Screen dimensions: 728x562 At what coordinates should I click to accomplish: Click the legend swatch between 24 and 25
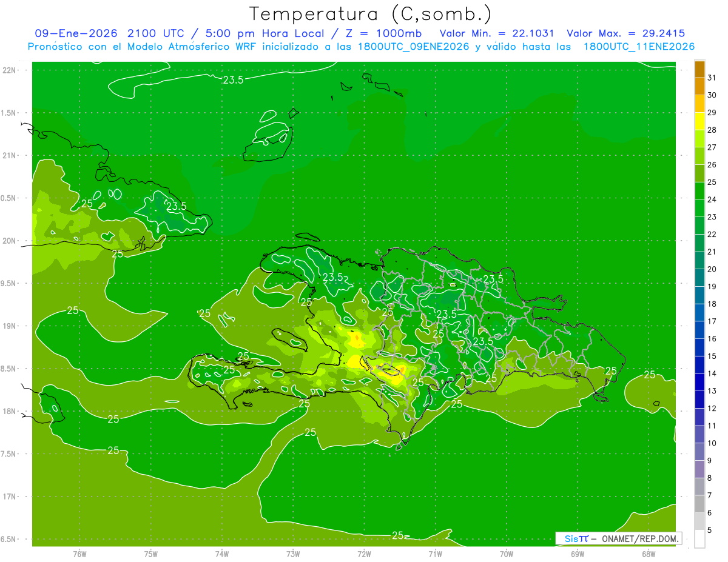(699, 191)
